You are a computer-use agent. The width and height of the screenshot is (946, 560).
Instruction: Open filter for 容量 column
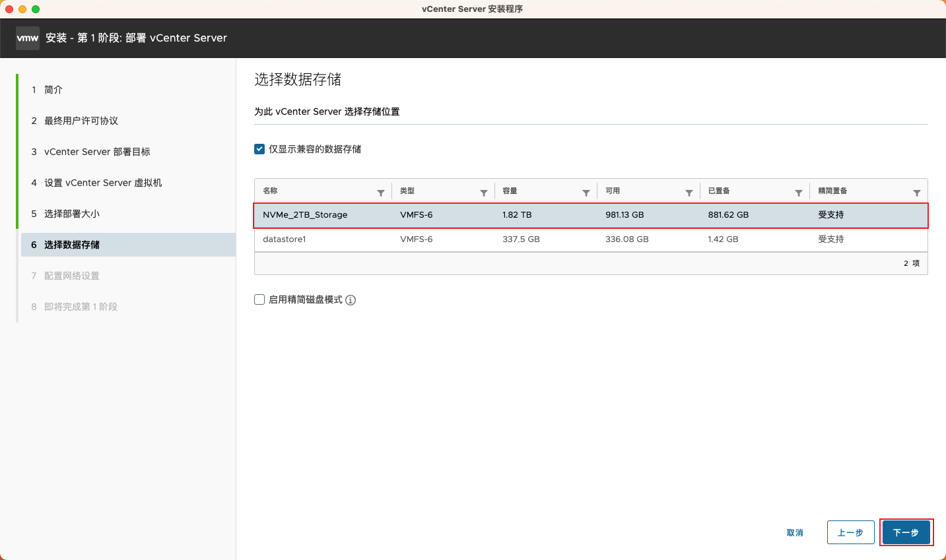point(586,193)
